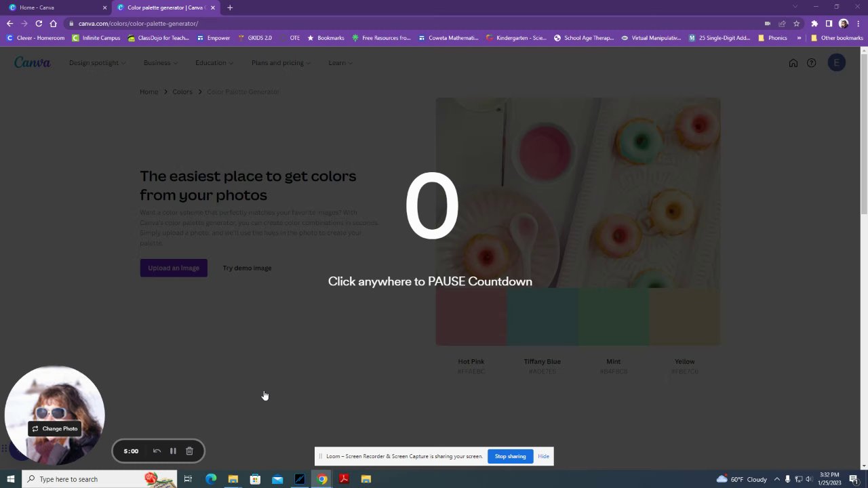Open Canva home icon in header

[x=793, y=63]
